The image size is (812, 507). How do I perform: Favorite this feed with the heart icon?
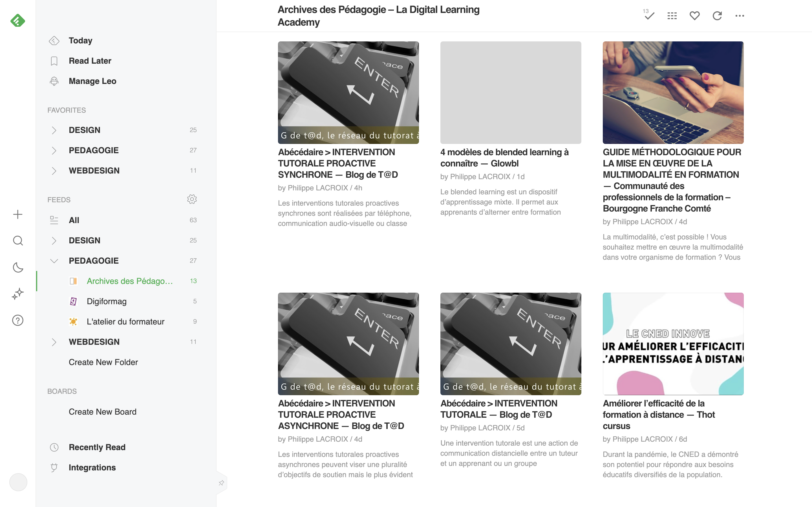(694, 16)
